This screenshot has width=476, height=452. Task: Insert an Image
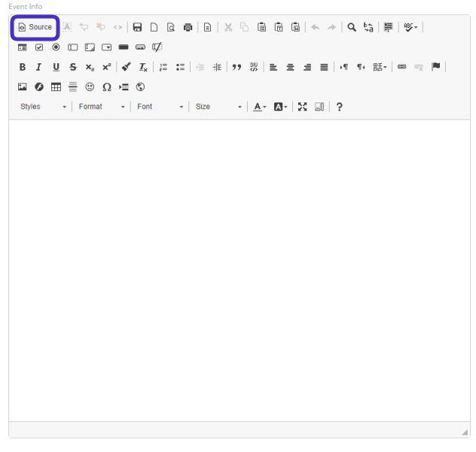22,87
